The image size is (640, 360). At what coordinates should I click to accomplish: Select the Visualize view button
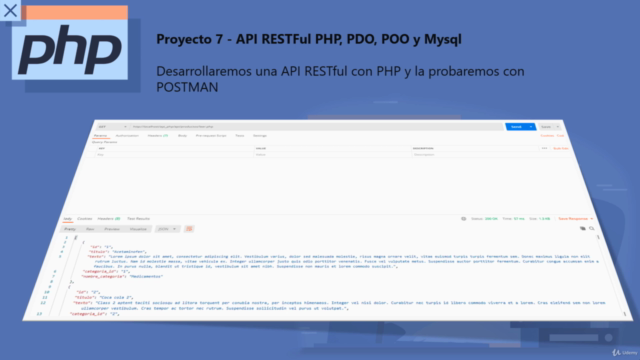click(x=138, y=229)
